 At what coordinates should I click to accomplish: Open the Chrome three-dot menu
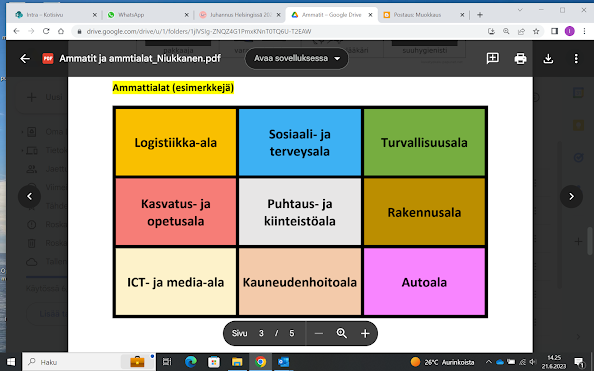tap(585, 31)
